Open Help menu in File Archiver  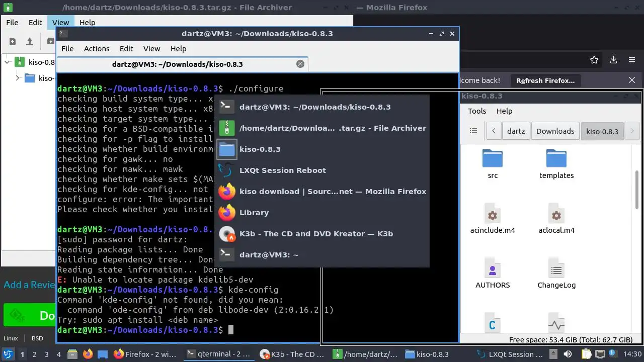point(88,23)
